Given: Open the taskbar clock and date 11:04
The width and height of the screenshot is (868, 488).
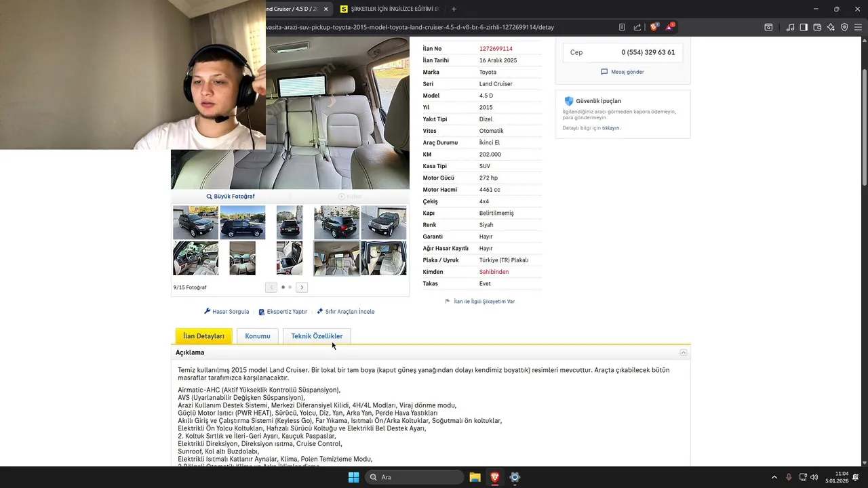Looking at the screenshot, I should click(x=837, y=477).
